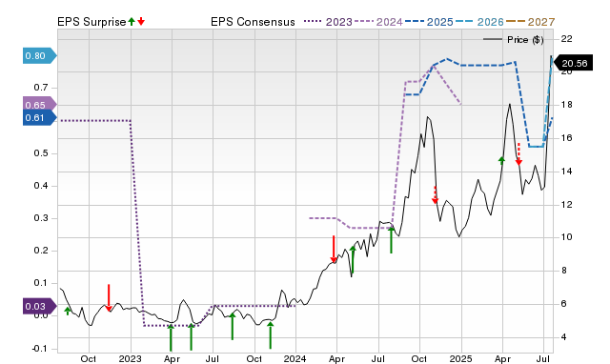This screenshot has height=364, width=610.
Task: Click the -0.1 left-axis label
Action: (x=39, y=349)
